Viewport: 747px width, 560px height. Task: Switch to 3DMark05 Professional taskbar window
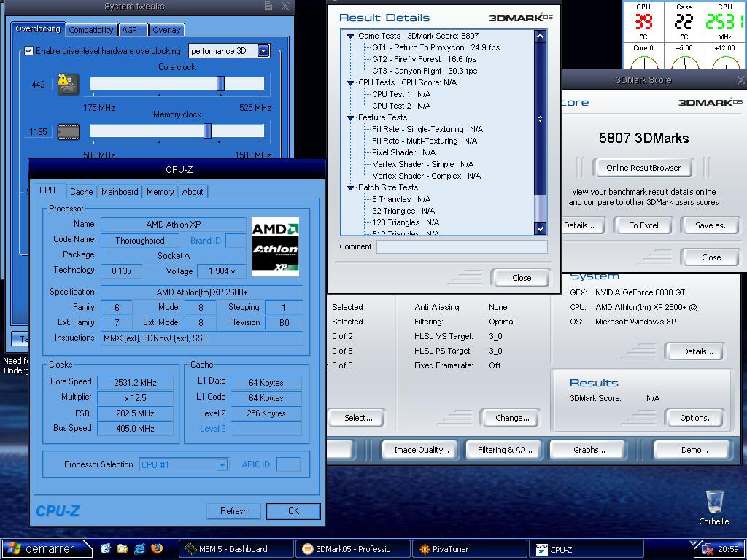352,549
